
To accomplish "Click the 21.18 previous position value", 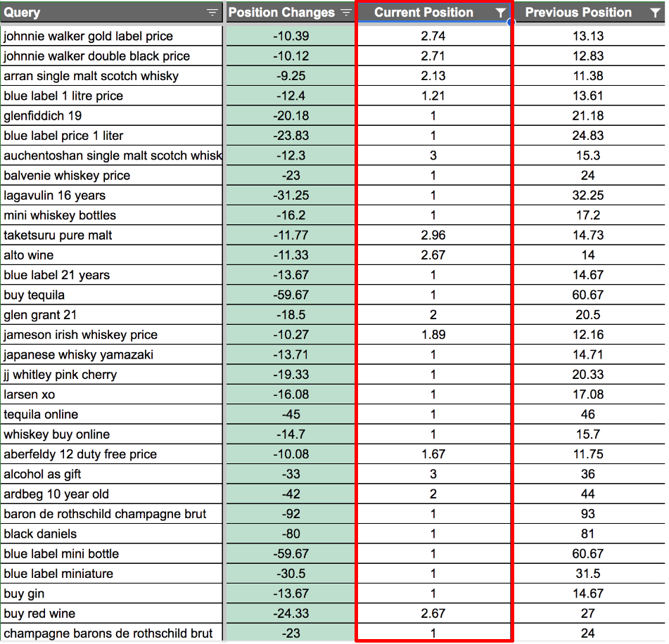I will pyautogui.click(x=588, y=115).
